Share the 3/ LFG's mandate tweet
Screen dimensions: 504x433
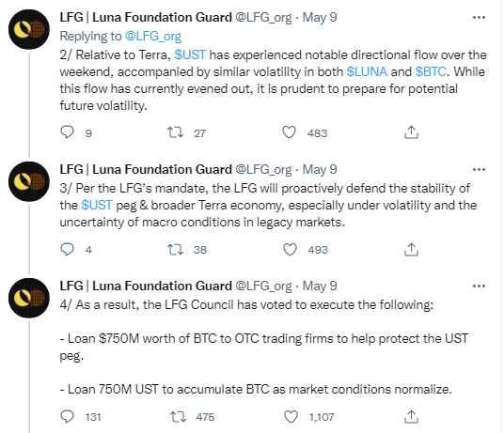click(x=411, y=250)
